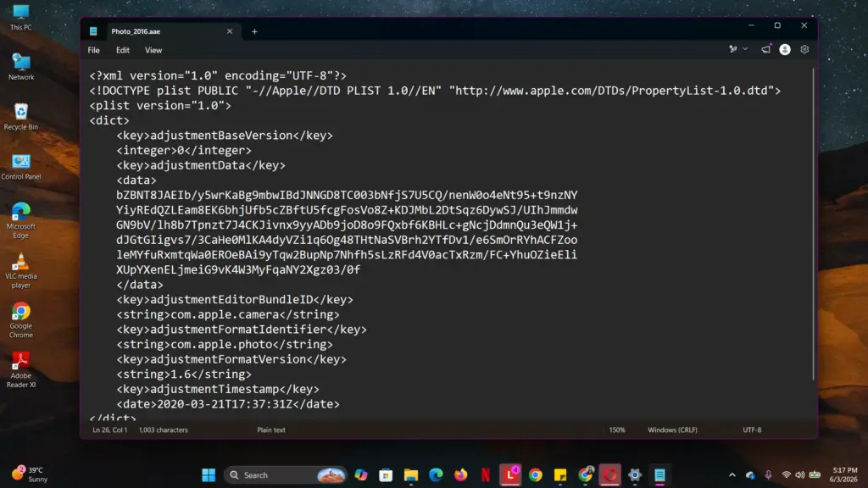This screenshot has height=488, width=868.
Task: Click the Notepad icon in title bar
Action: tap(93, 31)
